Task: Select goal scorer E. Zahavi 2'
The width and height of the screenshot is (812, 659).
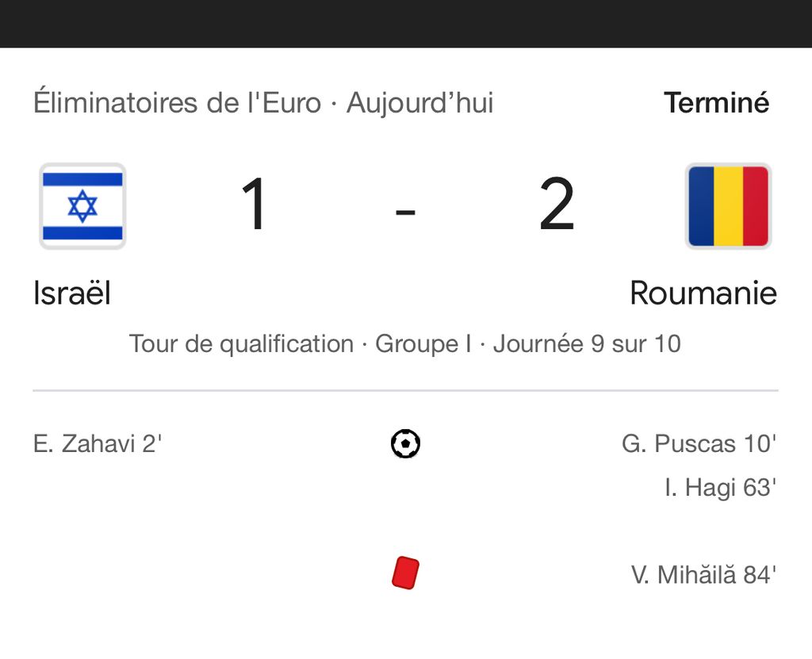Action: [x=98, y=443]
